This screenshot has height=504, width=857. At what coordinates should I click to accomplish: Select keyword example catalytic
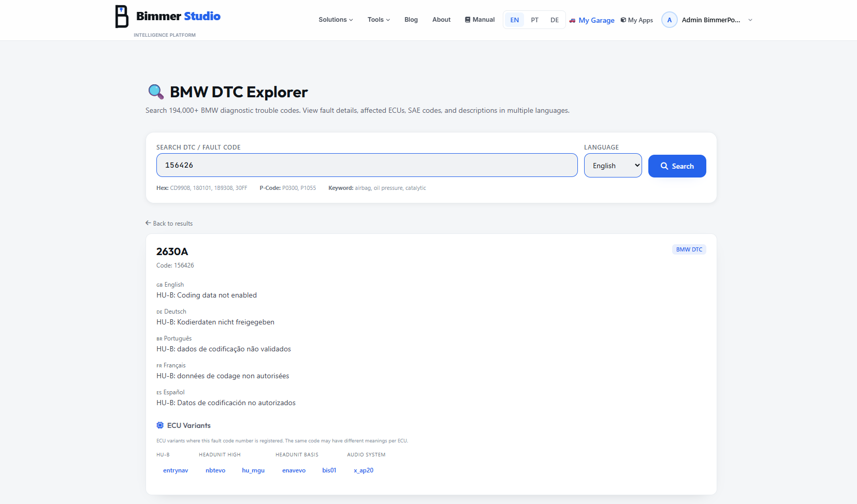coord(416,188)
